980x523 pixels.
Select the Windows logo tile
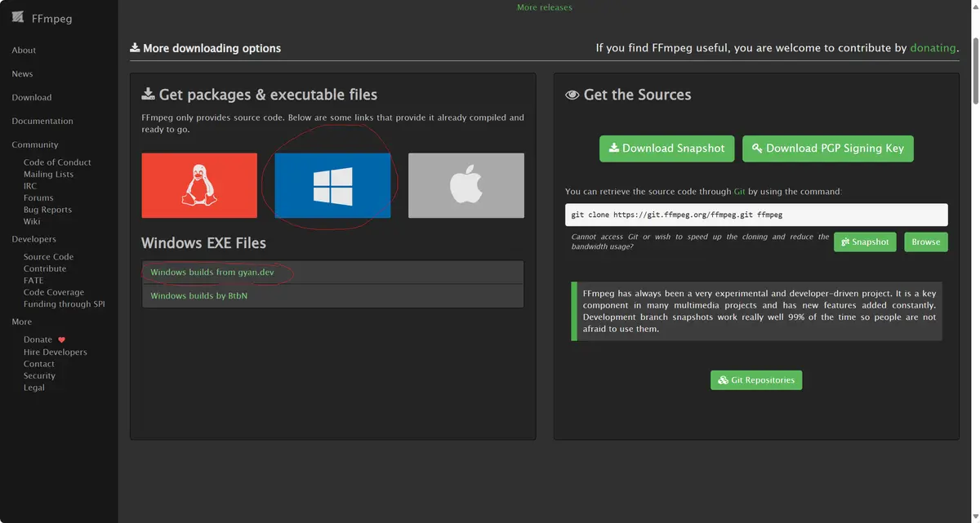point(332,185)
